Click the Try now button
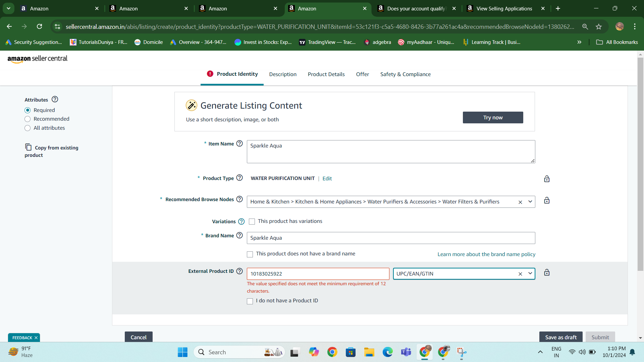 tap(493, 117)
